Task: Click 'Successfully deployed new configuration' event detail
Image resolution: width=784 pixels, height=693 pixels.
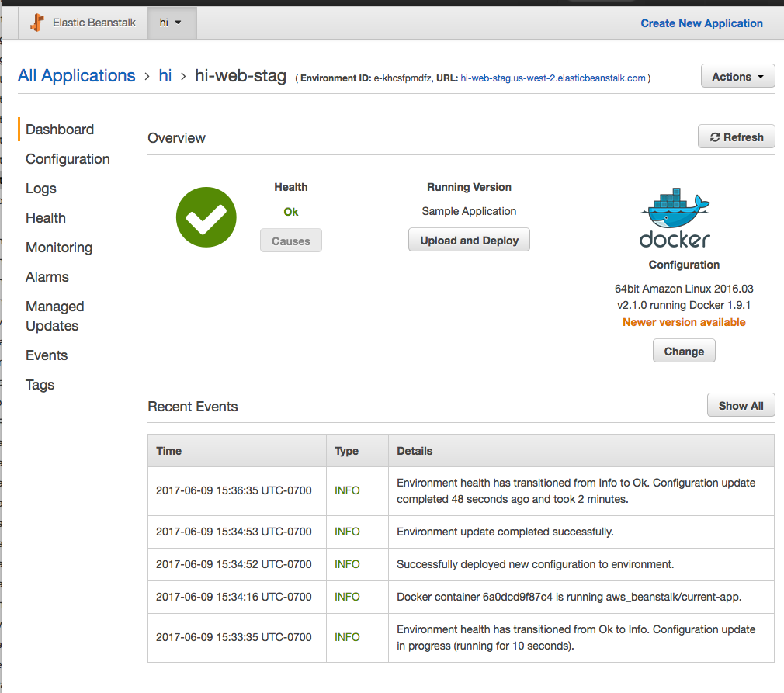Action: pyautogui.click(x=535, y=564)
